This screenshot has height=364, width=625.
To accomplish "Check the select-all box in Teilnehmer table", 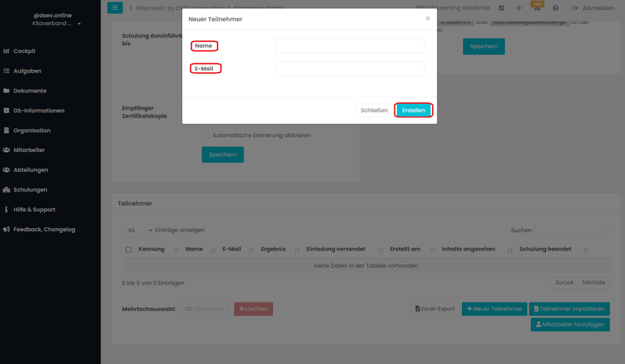I will coord(128,250).
